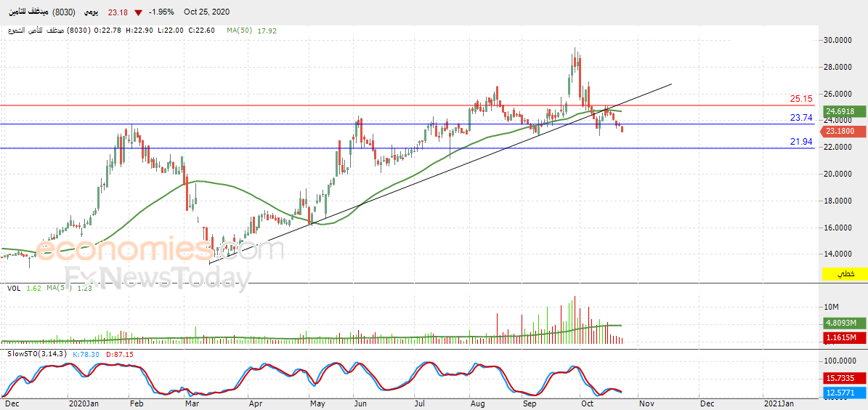
Task: Click the O:22.78 open price value
Action: pos(108,31)
